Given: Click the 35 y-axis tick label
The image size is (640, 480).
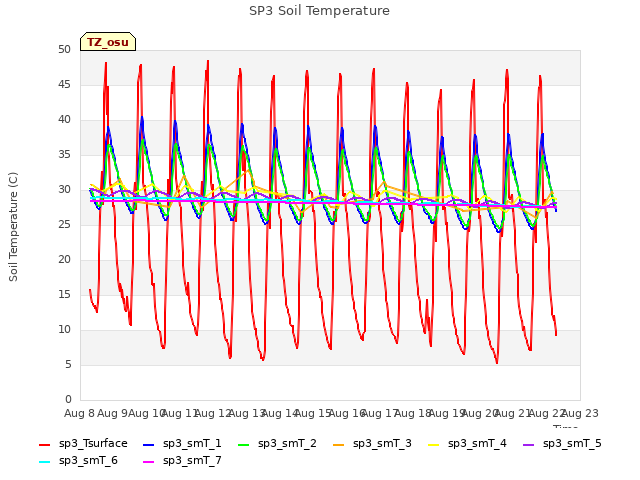Looking at the screenshot, I should (x=64, y=154).
